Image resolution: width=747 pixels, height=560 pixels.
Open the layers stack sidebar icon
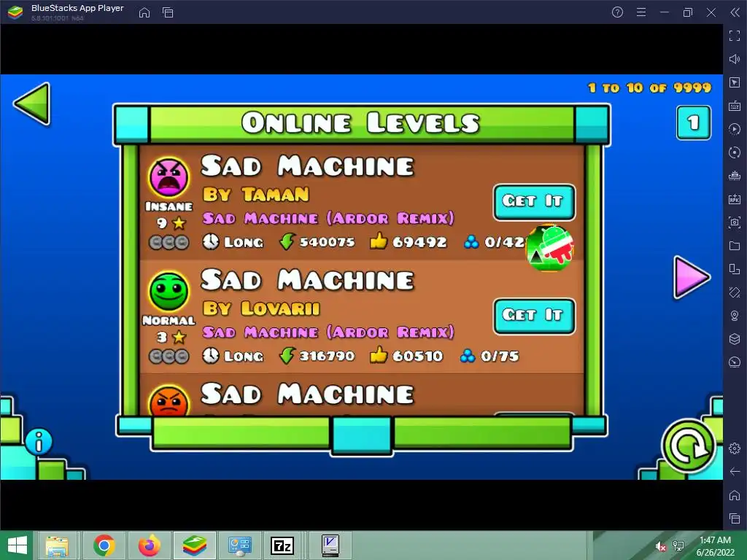pos(735,339)
